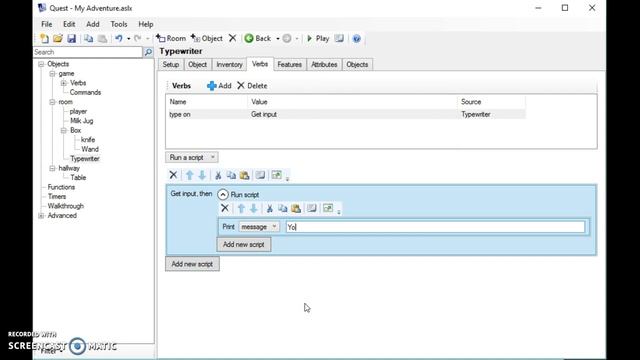Paste in the inner Run script toolbar
This screenshot has height=360, width=640.
pyautogui.click(x=296, y=208)
